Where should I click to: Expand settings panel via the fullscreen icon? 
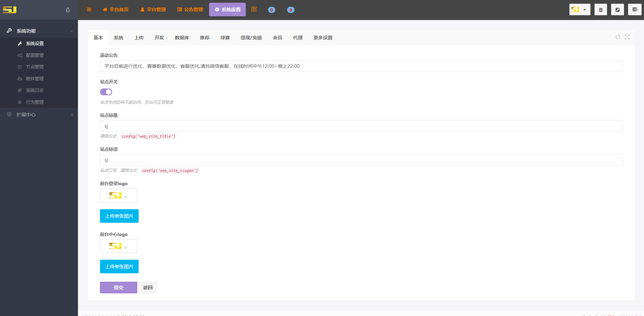coord(627,37)
